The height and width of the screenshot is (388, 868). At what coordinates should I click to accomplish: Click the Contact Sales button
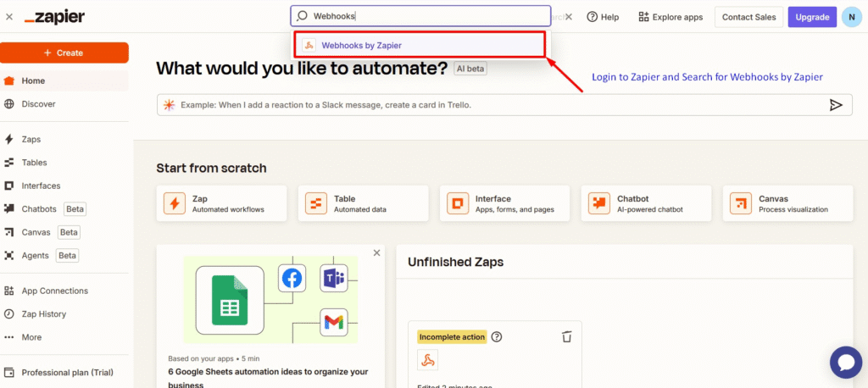(x=749, y=17)
